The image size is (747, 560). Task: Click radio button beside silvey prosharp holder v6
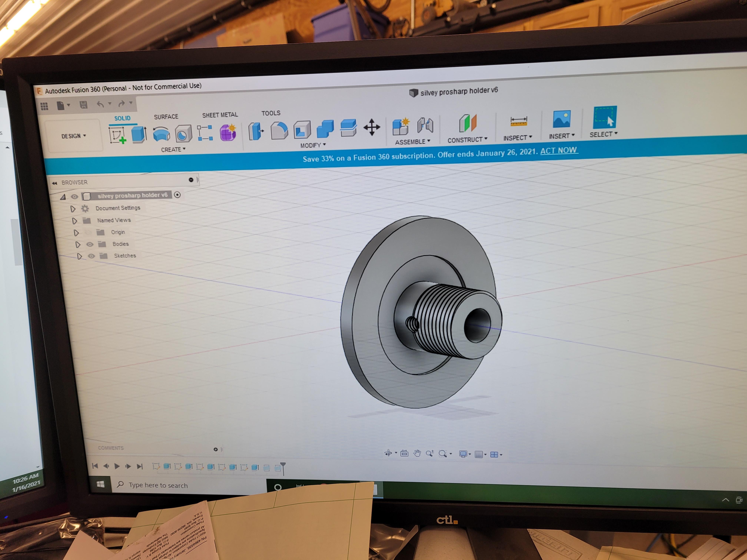click(x=177, y=195)
